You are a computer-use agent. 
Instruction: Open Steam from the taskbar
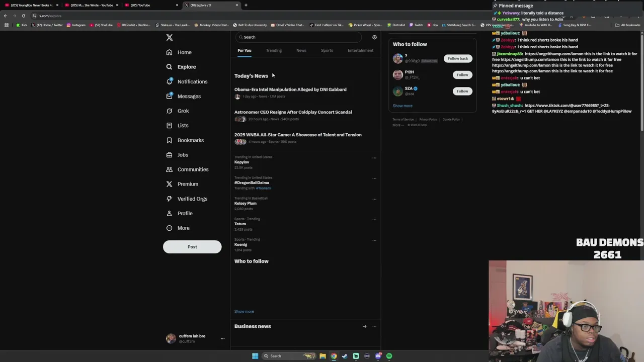pos(345,356)
